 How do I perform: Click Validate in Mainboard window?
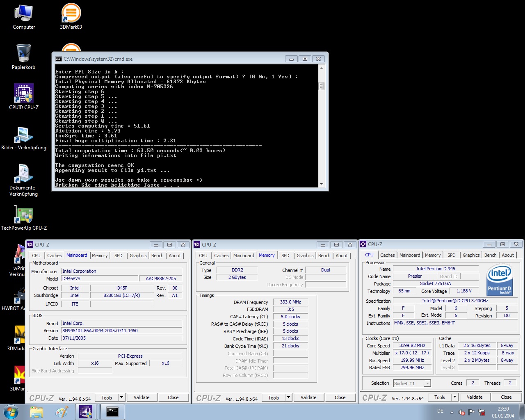pos(142,397)
